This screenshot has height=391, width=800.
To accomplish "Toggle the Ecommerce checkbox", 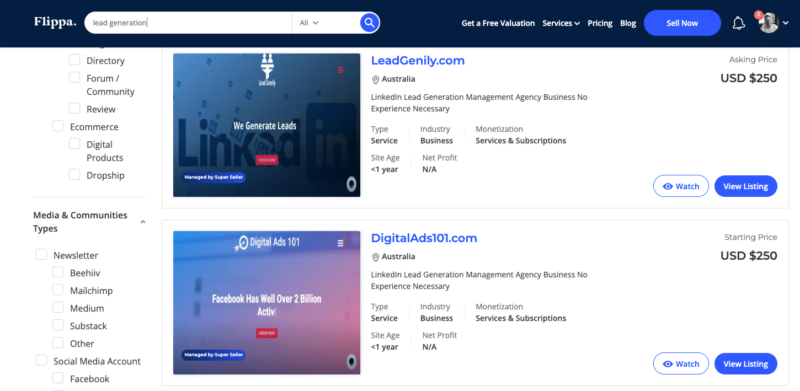I will [x=58, y=126].
